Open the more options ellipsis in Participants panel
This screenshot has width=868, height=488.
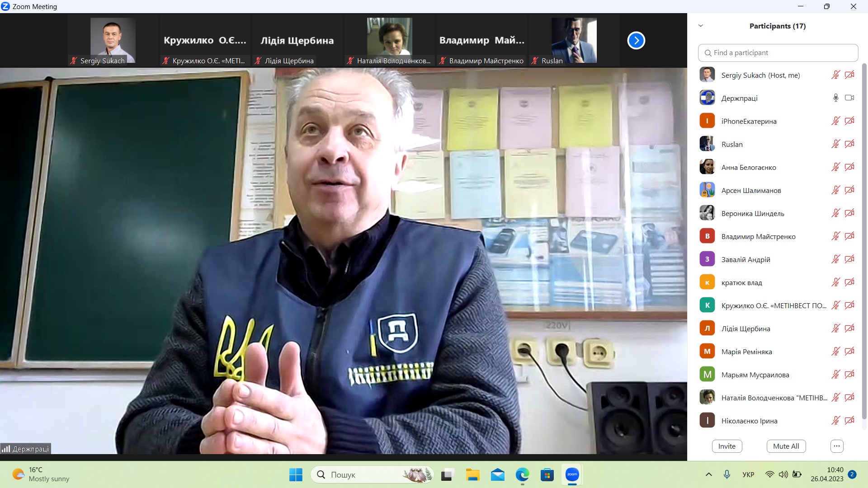pos(837,446)
